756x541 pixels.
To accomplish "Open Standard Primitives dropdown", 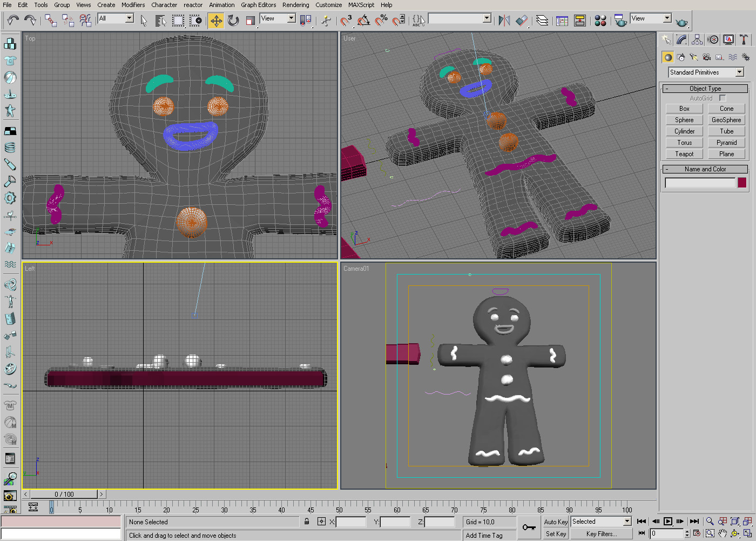I will 706,72.
